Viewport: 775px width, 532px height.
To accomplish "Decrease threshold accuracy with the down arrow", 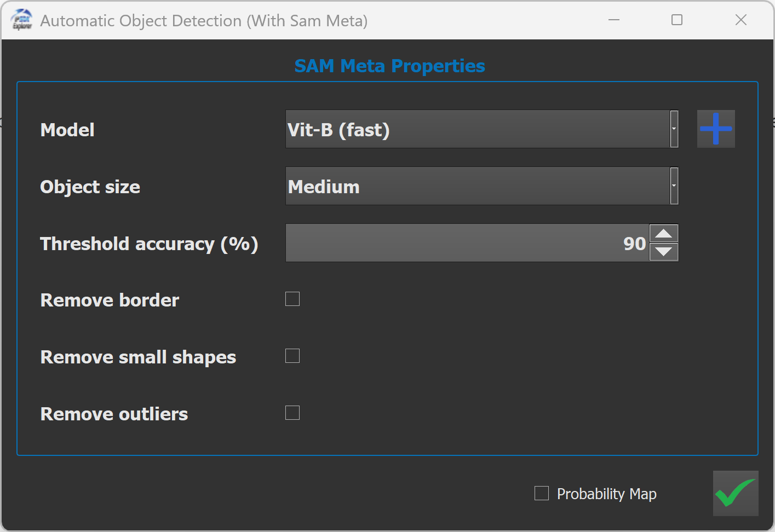I will pos(664,252).
